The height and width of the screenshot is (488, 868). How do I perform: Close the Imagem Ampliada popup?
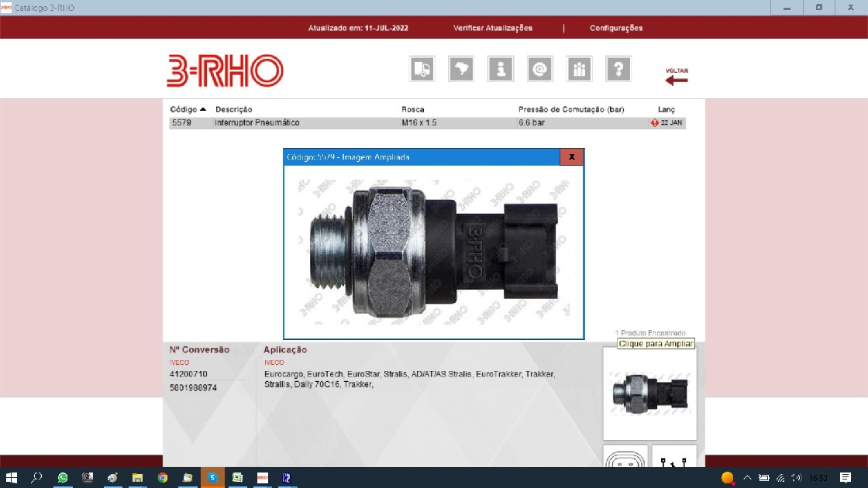571,156
